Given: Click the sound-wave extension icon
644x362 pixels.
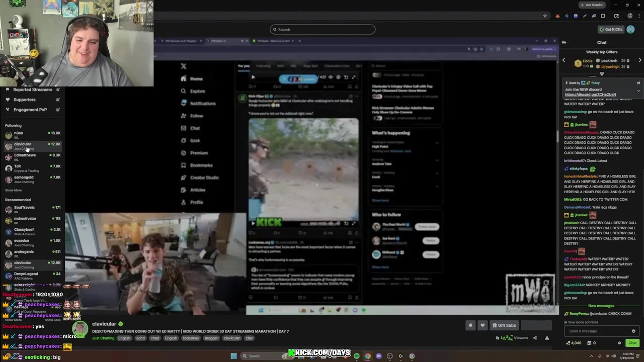Looking at the screenshot, I should pos(567,16).
